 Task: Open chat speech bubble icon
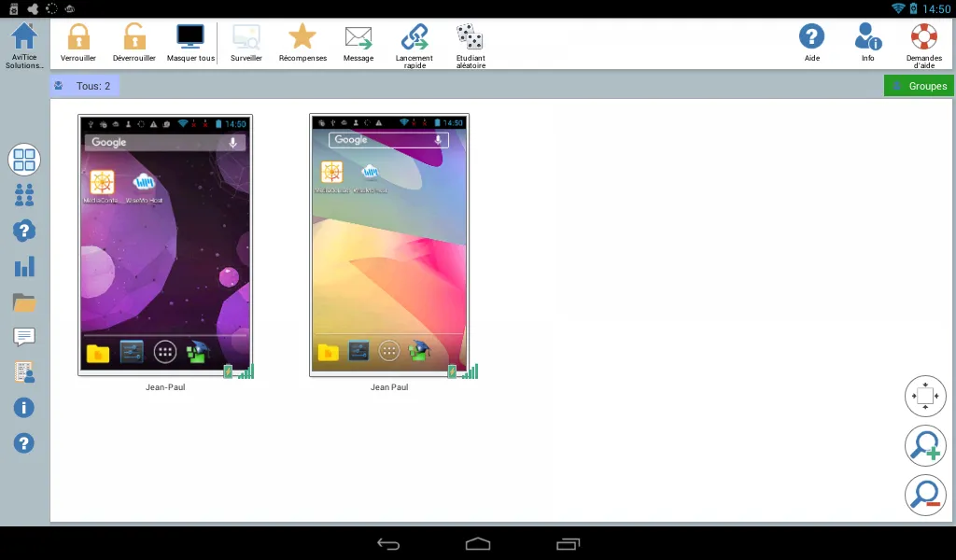[23, 336]
